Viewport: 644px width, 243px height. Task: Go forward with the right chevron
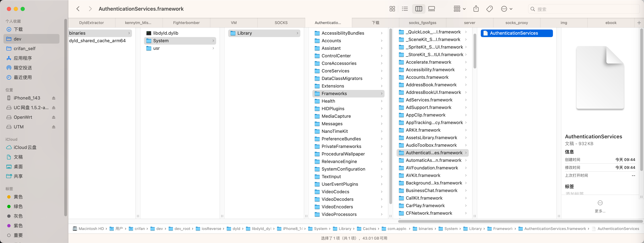[90, 9]
